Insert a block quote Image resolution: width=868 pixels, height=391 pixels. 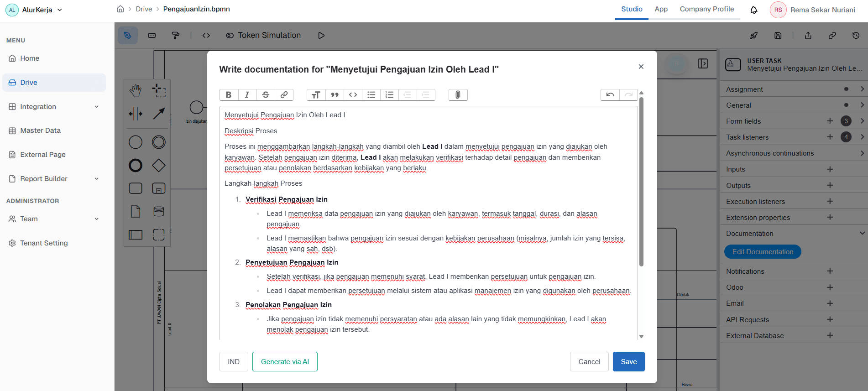point(335,94)
